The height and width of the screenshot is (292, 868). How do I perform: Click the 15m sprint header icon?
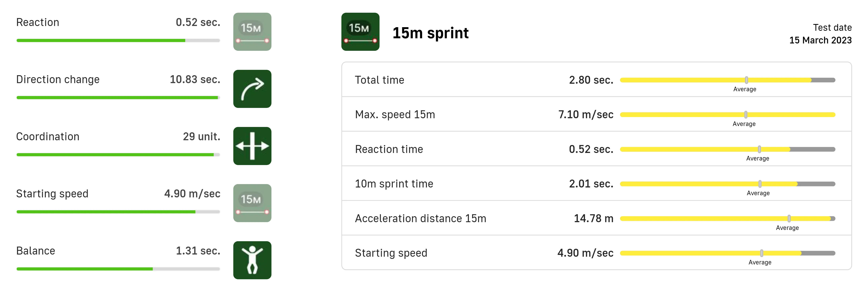360,32
